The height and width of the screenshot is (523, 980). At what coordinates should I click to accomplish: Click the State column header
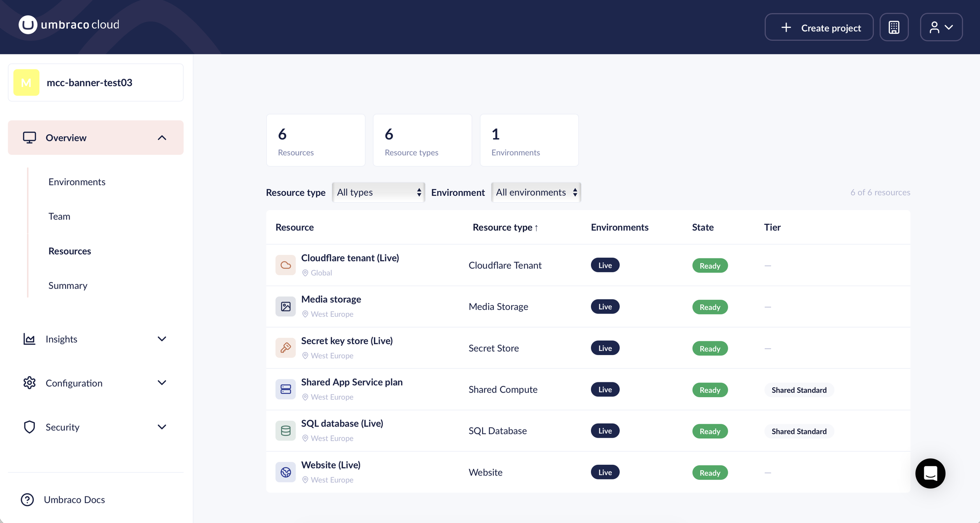[x=703, y=227]
